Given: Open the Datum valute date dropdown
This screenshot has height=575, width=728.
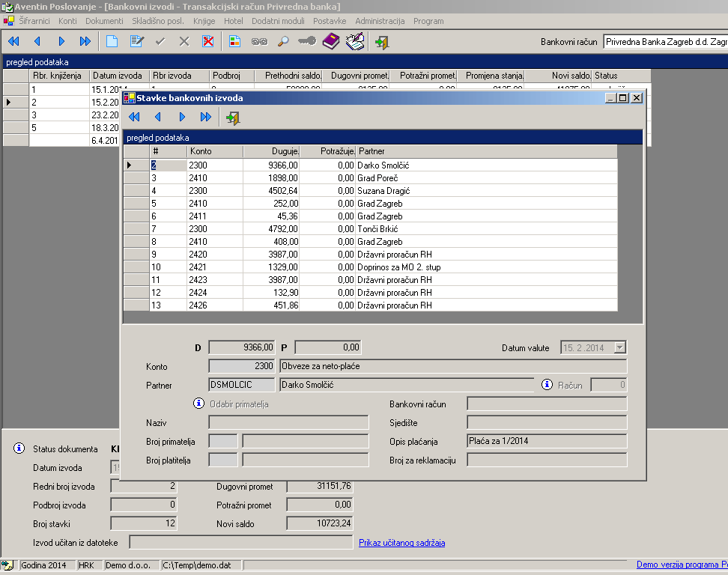Looking at the screenshot, I should (x=619, y=347).
